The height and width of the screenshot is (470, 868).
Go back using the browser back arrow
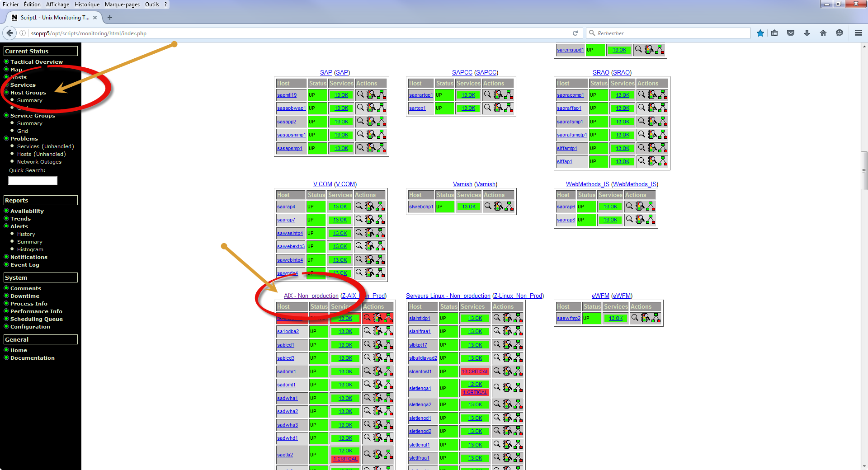pos(9,33)
